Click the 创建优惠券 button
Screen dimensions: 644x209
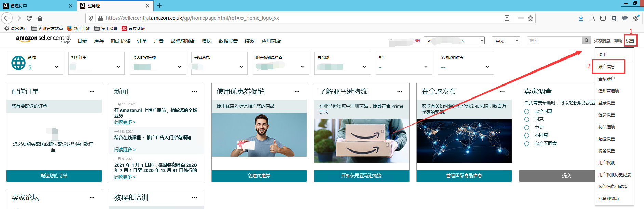tap(259, 175)
